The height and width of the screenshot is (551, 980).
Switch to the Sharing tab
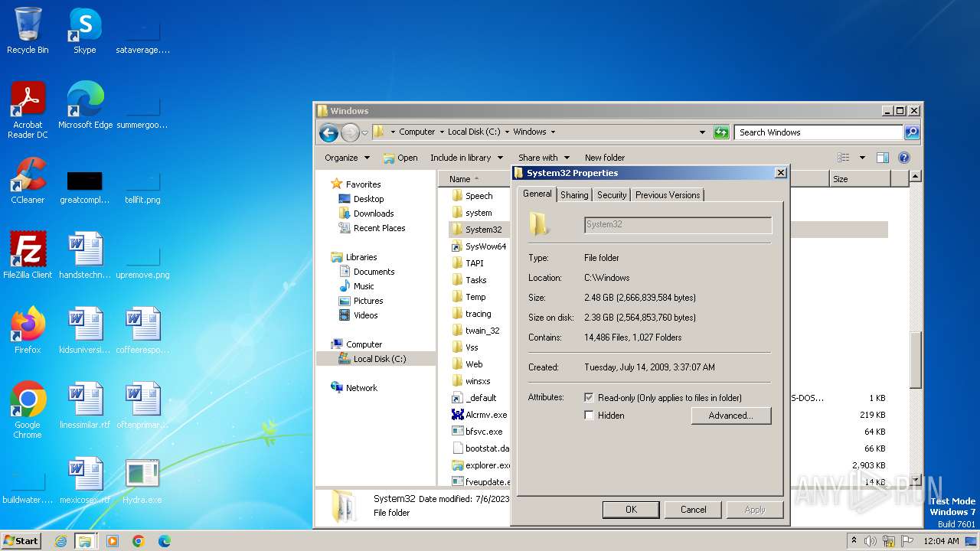pos(574,195)
